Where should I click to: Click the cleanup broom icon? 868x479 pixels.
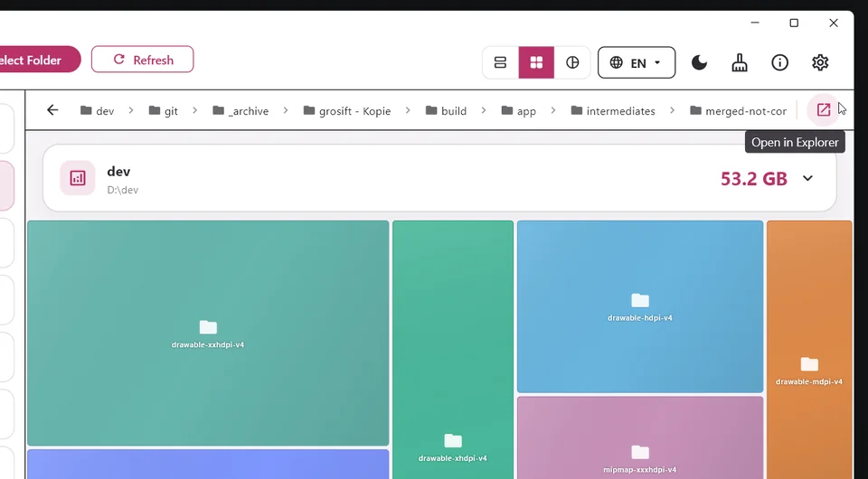click(740, 62)
